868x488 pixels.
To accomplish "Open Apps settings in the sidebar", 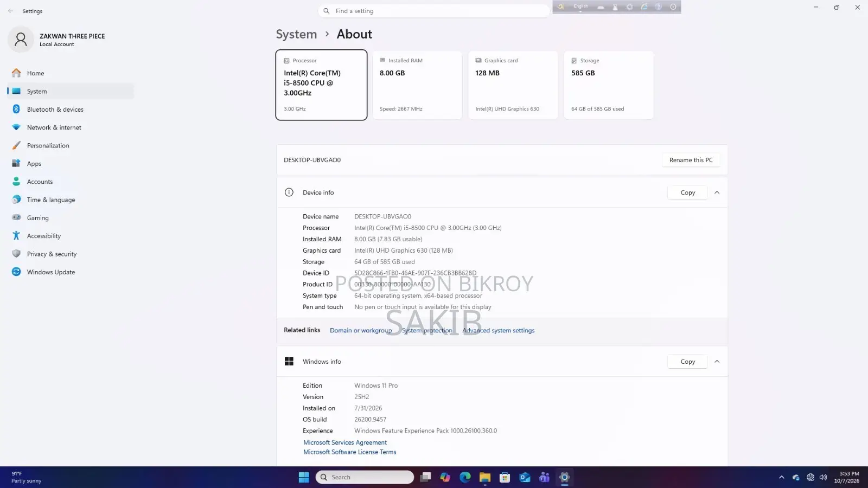I will (x=71, y=164).
